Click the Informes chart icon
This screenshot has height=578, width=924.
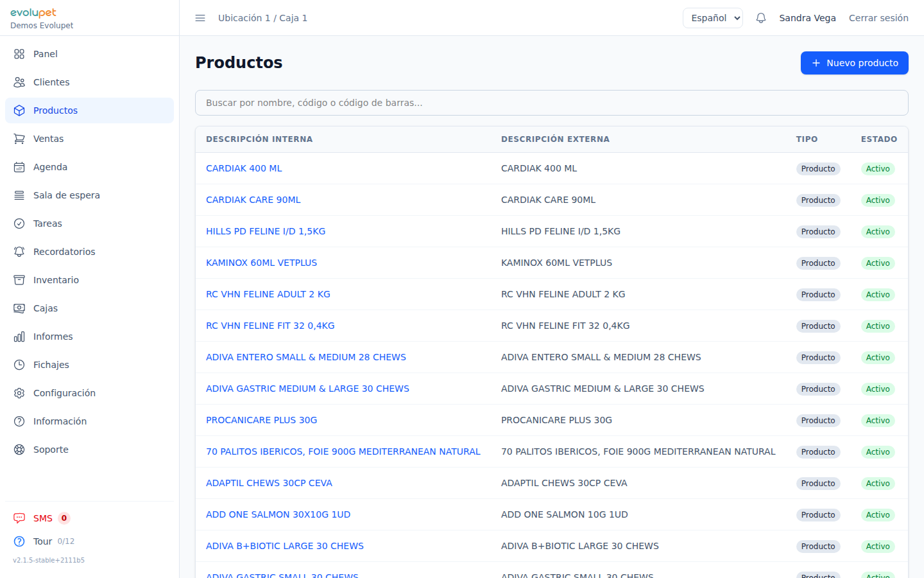coord(19,337)
